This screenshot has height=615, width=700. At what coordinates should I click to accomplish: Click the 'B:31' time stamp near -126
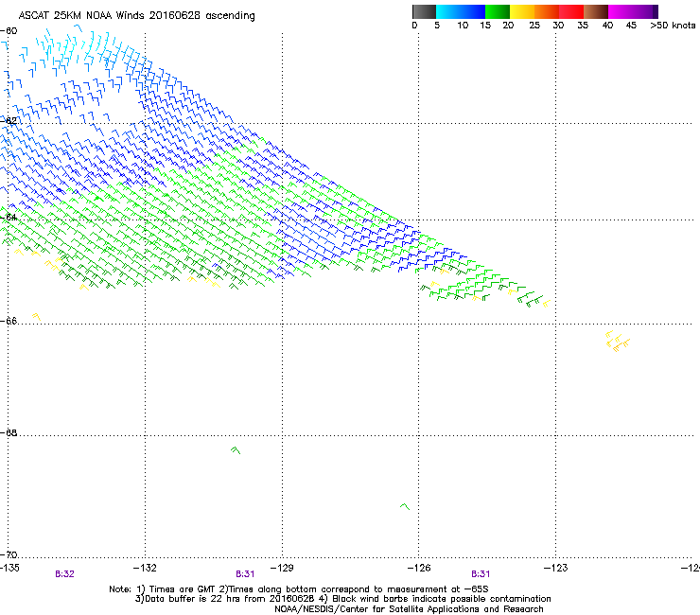tap(481, 574)
